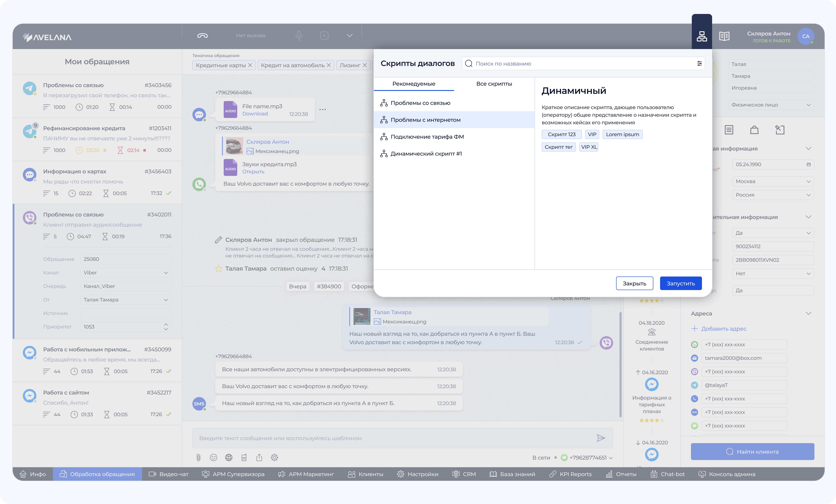
Task: Select script Проблемы со связью in list
Action: pos(454,103)
